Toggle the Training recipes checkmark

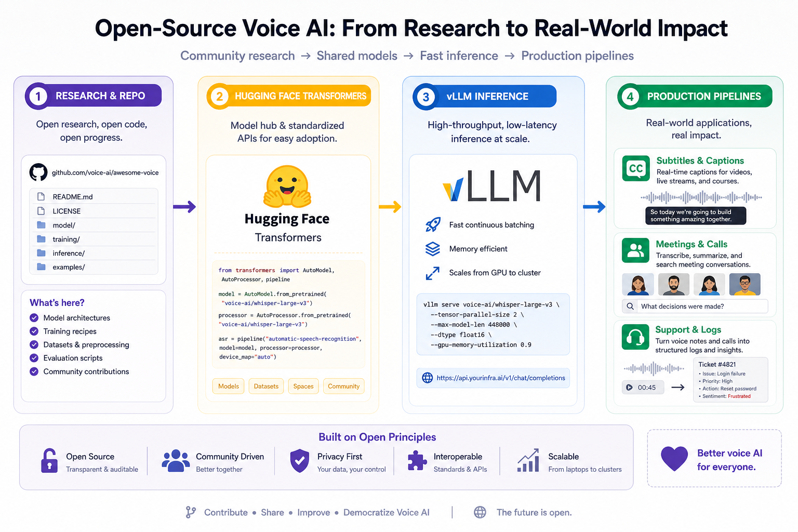(34, 331)
